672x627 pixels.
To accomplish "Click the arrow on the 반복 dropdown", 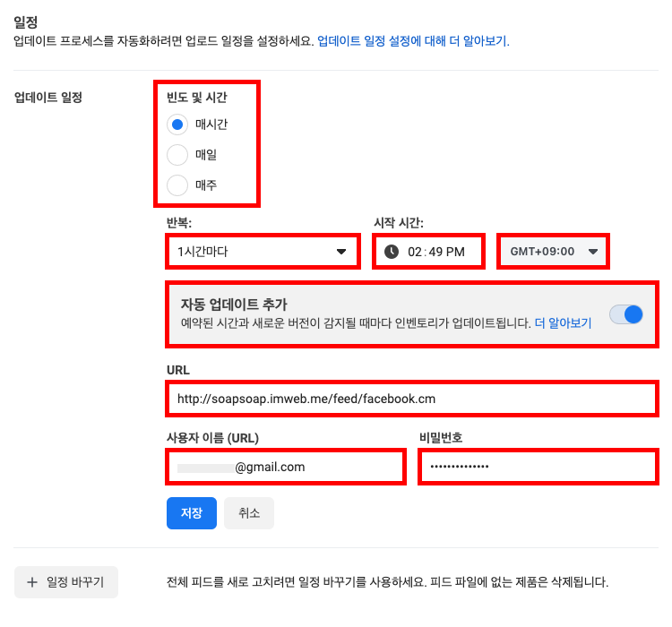I will point(340,252).
